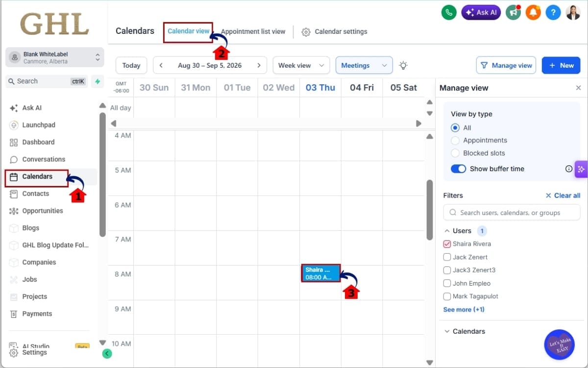Image resolution: width=588 pixels, height=368 pixels.
Task: Go to previous week arrow
Action: point(161,65)
